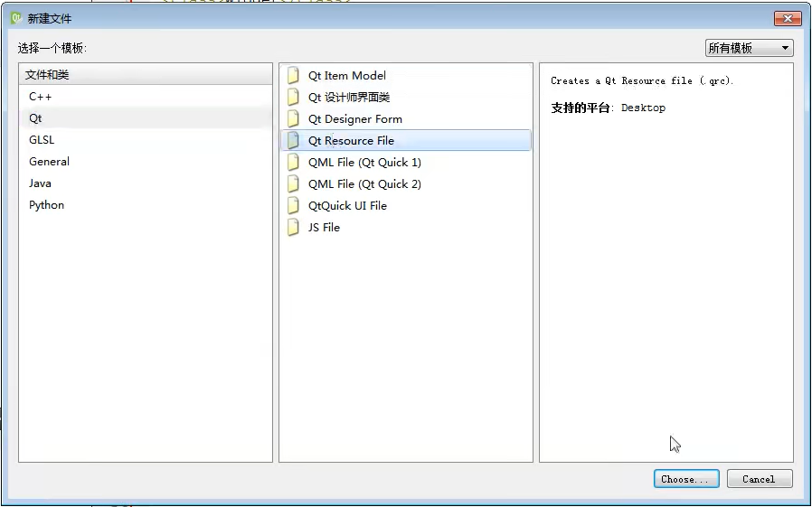Click the Qt 设计师界面类 file icon
Image resolution: width=812 pixels, height=507 pixels.
(293, 98)
